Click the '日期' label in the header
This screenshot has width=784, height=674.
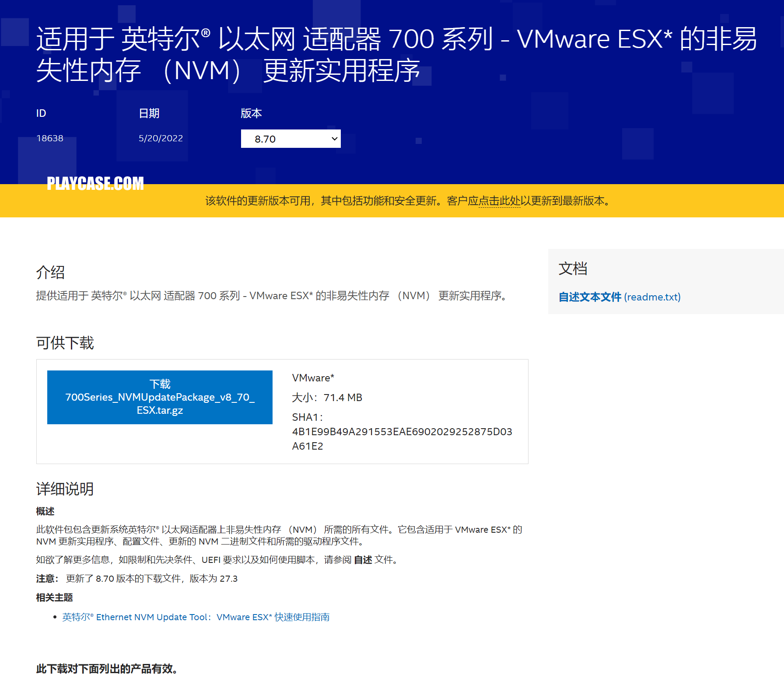(149, 113)
